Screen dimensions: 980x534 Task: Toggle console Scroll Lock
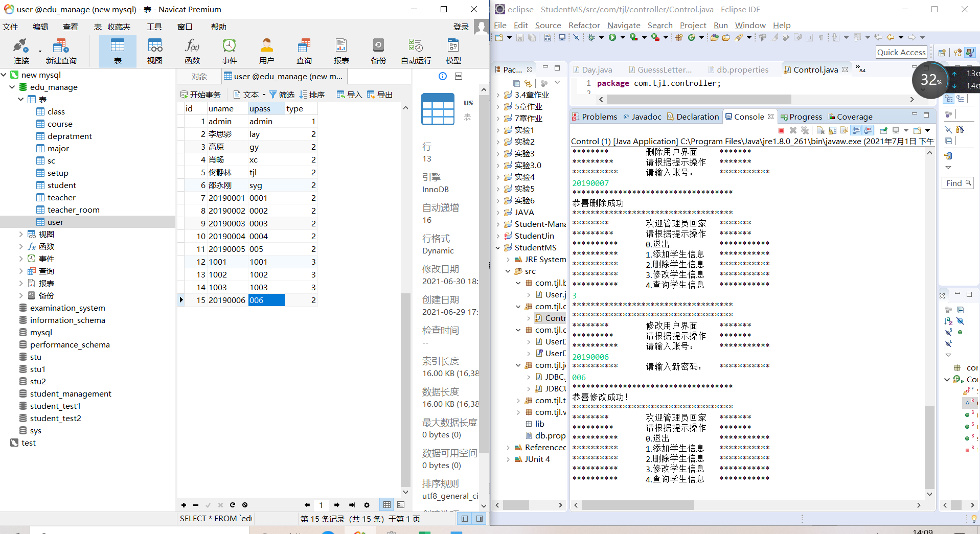tap(833, 130)
